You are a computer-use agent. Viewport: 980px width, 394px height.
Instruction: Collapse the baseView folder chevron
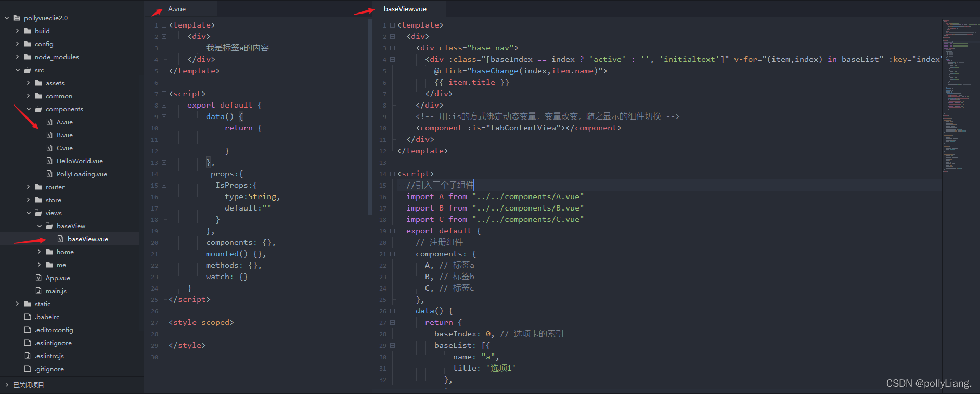pyautogui.click(x=39, y=226)
